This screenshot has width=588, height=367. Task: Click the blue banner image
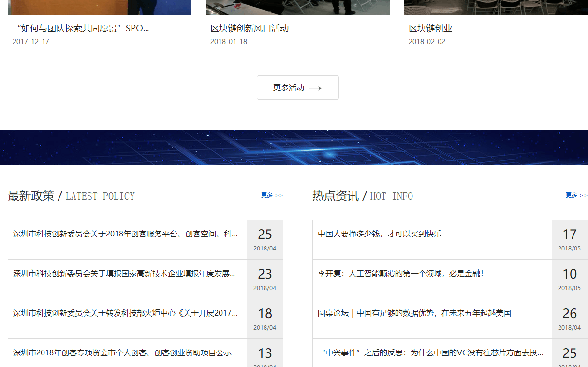pos(294,147)
